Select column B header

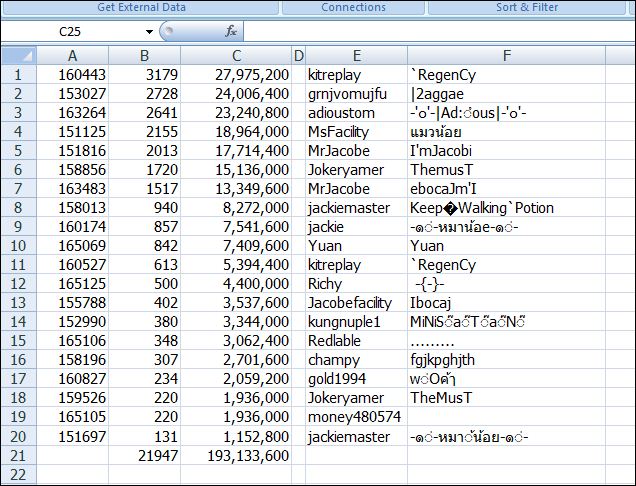pyautogui.click(x=144, y=56)
